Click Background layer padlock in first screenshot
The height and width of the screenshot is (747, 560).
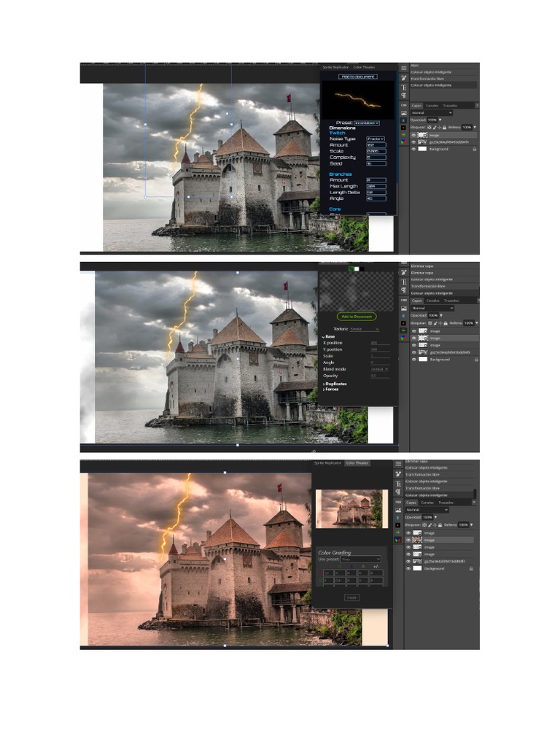click(x=475, y=149)
